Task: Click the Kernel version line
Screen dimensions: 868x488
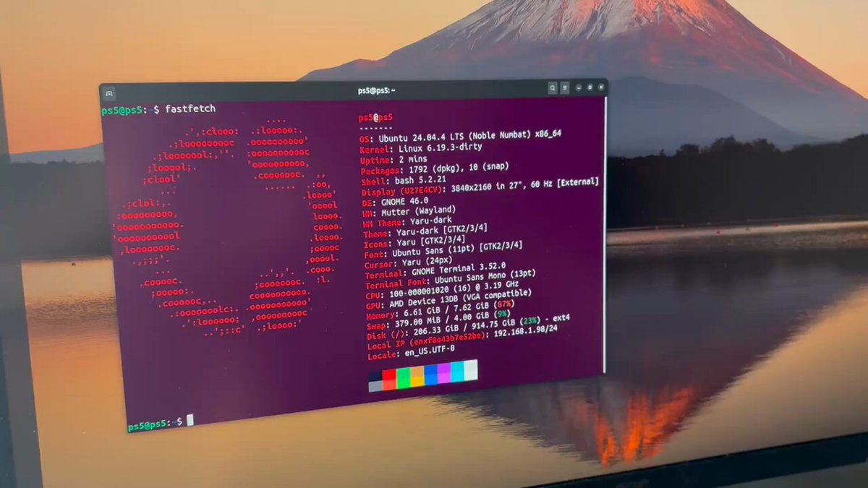Action: 427,148
